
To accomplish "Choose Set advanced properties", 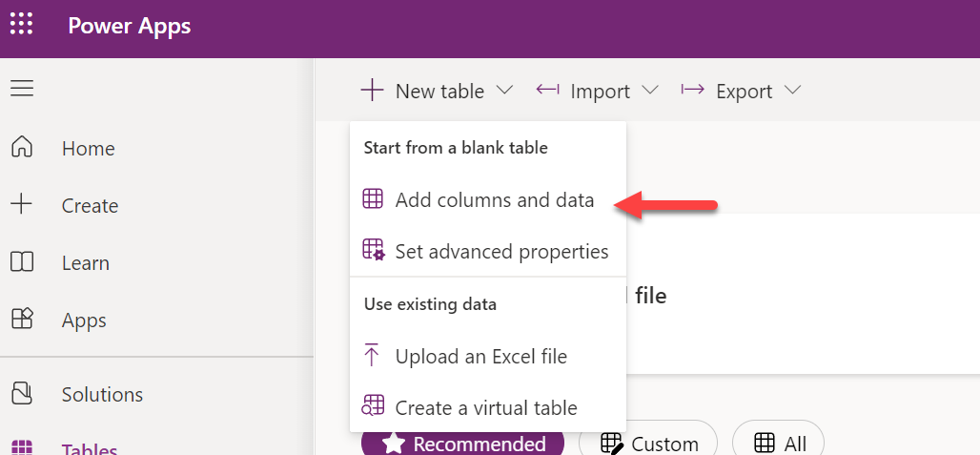I will pyautogui.click(x=487, y=251).
